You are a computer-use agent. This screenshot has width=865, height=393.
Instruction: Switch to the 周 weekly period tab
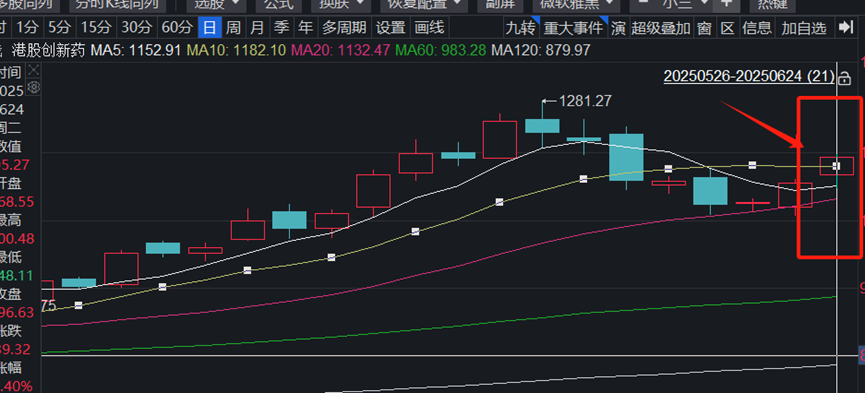[233, 28]
